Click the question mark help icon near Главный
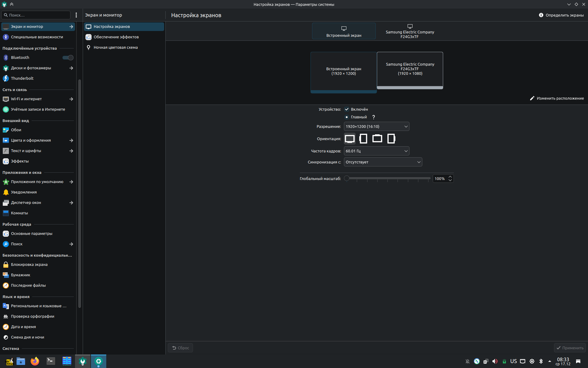Image resolution: width=588 pixels, height=368 pixels. [373, 117]
